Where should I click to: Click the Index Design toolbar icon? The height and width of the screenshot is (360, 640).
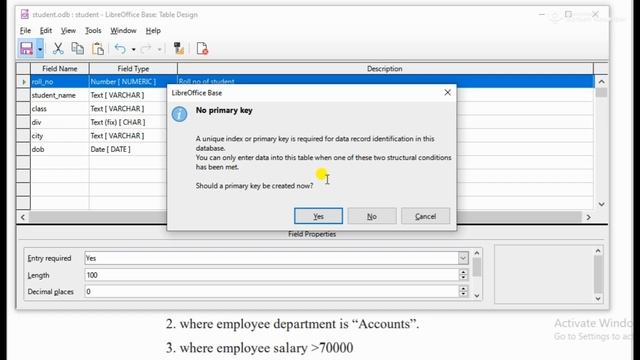tap(178, 49)
